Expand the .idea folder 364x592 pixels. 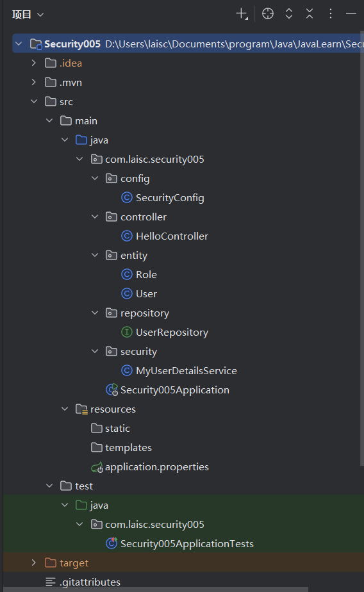click(x=34, y=63)
